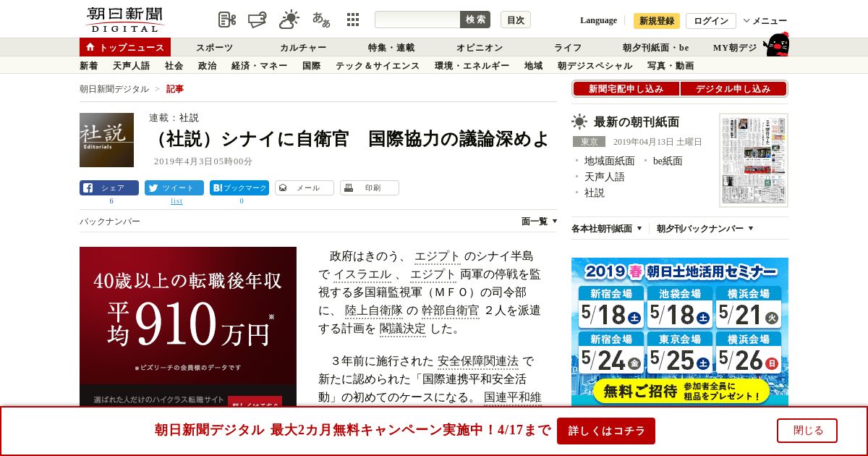Image resolution: width=868 pixels, height=456 pixels.
Task: Open the ライフ tab
Action: [x=568, y=48]
